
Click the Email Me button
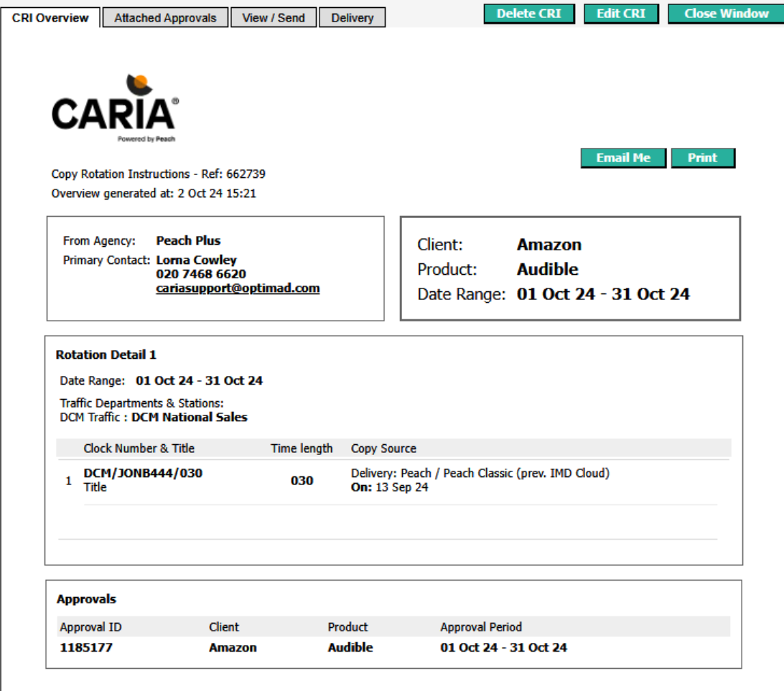[x=623, y=158]
